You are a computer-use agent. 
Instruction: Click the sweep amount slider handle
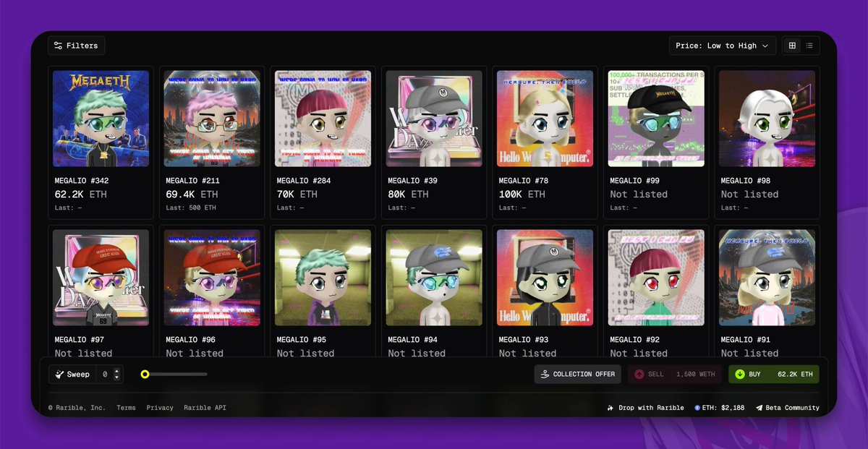(x=145, y=375)
